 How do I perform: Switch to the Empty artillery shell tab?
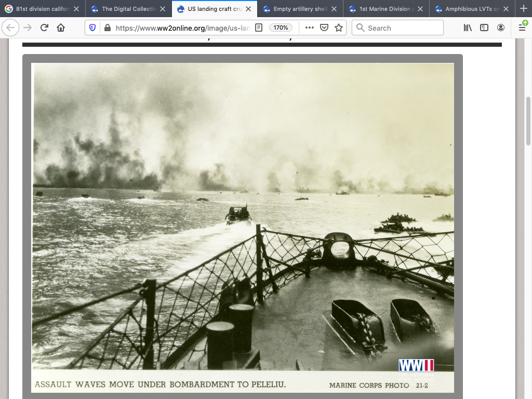[x=296, y=9]
